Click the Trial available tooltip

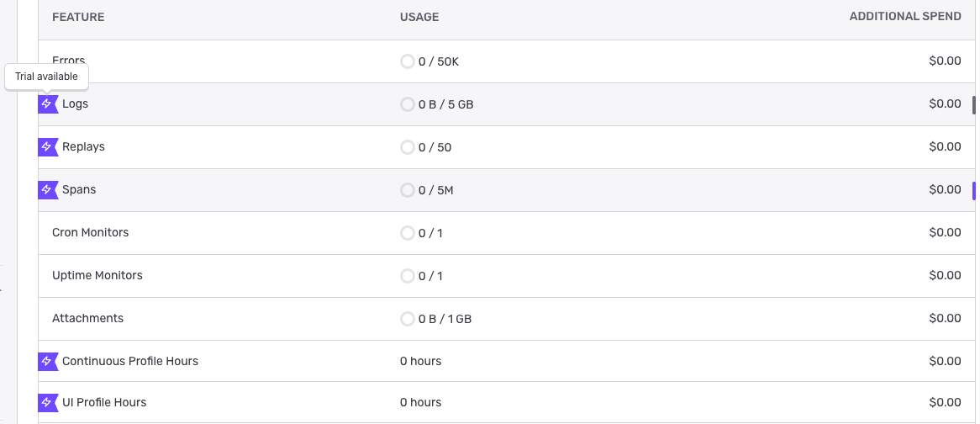(x=46, y=77)
